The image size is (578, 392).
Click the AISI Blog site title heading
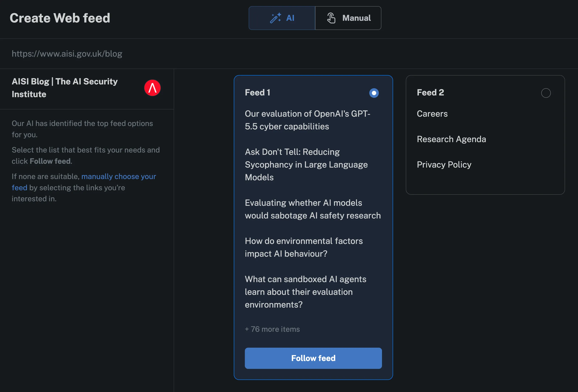[65, 88]
